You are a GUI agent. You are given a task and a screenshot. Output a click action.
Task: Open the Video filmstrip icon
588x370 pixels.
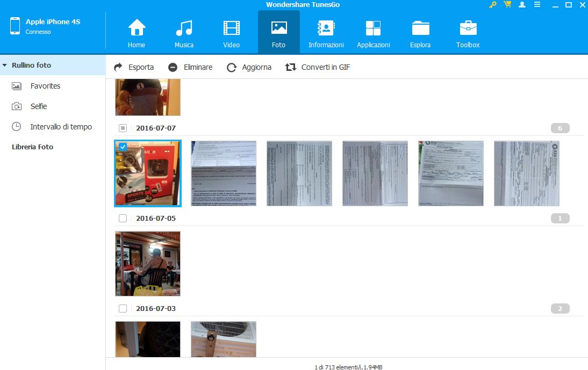point(231,28)
